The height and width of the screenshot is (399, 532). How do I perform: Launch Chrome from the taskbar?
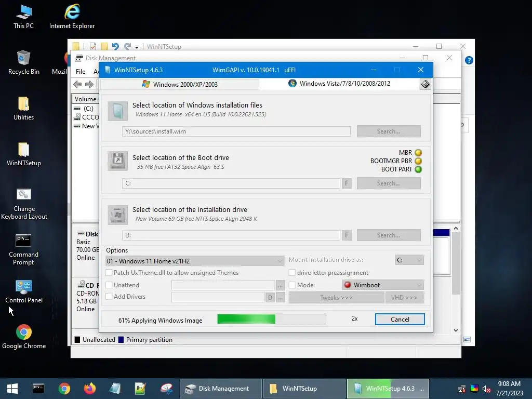point(64,389)
